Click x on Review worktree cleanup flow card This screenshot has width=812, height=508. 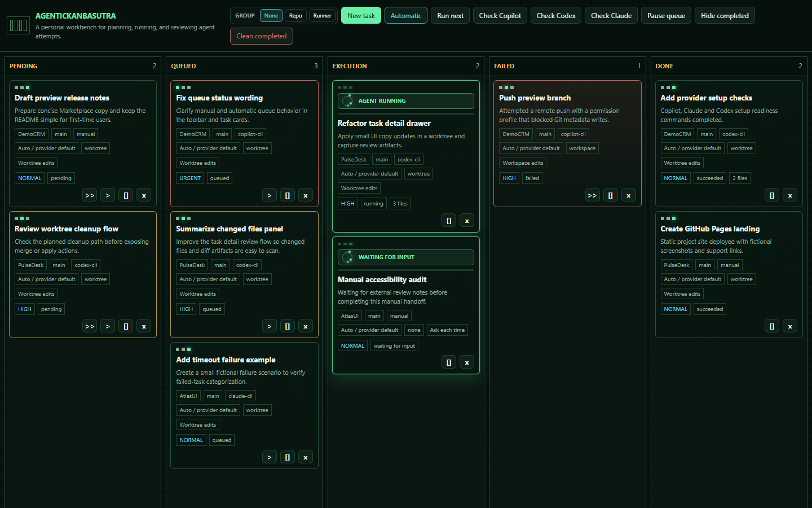(x=144, y=326)
